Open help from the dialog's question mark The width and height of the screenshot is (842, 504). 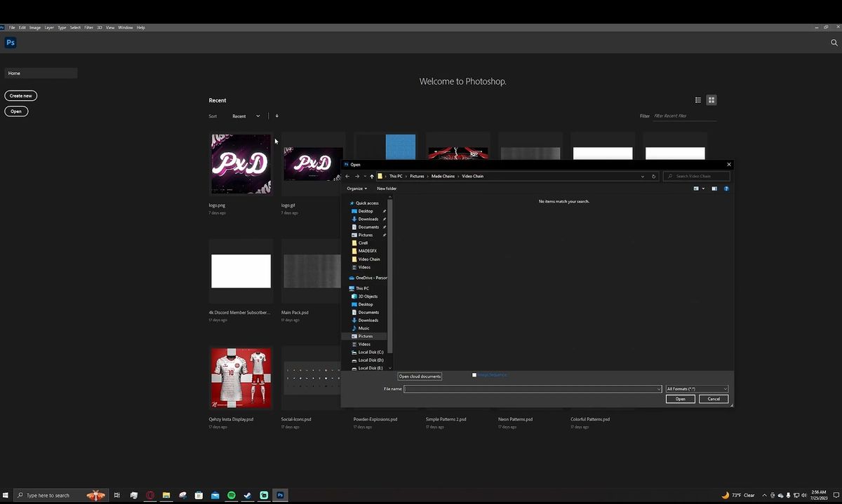pos(726,189)
